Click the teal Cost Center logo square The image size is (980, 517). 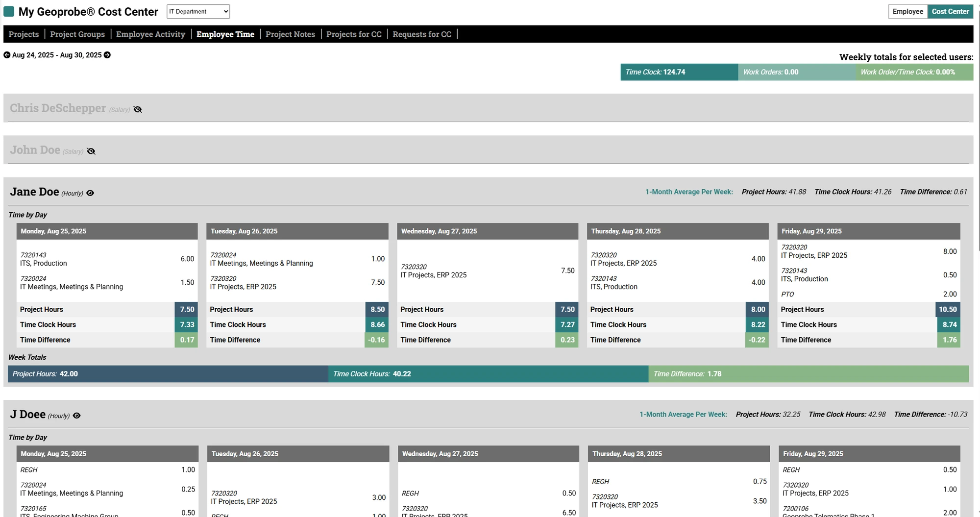coord(9,11)
